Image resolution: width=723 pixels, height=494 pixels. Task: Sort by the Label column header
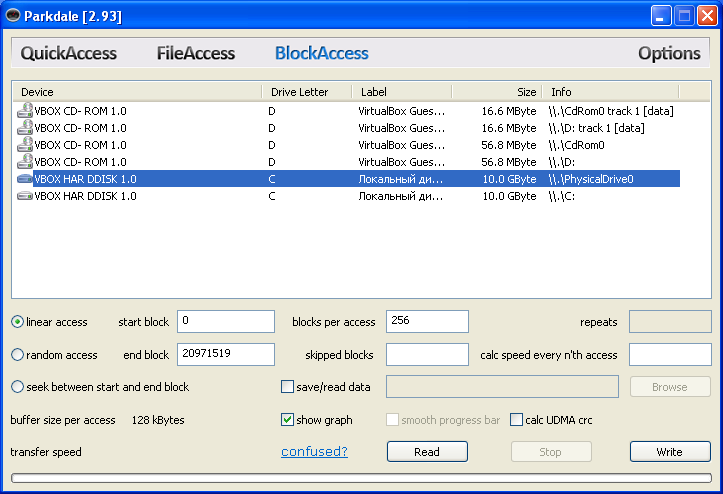coord(402,92)
